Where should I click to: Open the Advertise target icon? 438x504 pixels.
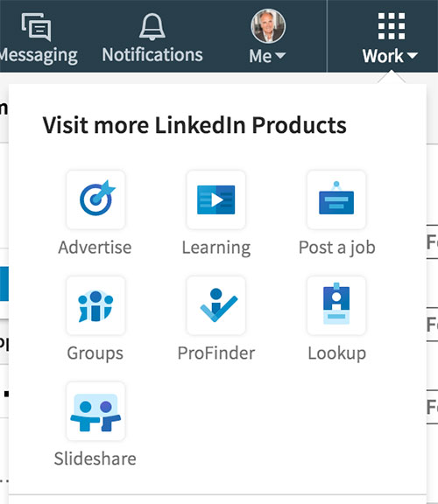click(95, 199)
